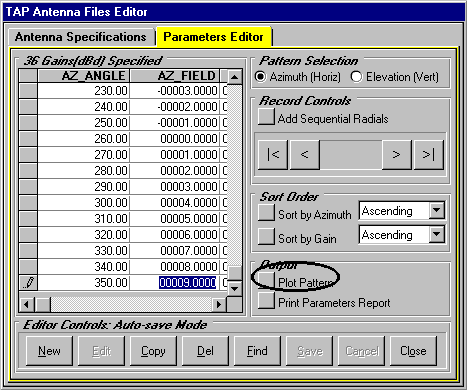The width and height of the screenshot is (467, 390).
Task: Click the Save button
Action: [x=309, y=351]
